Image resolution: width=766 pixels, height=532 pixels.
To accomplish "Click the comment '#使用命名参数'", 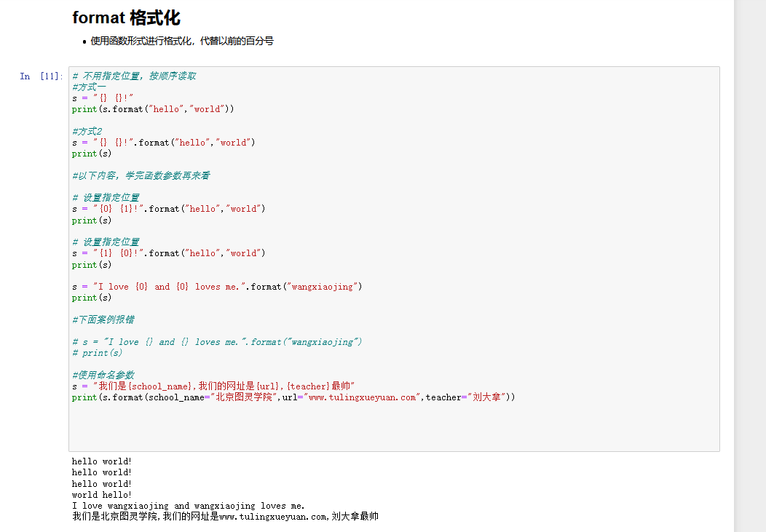I will point(103,375).
